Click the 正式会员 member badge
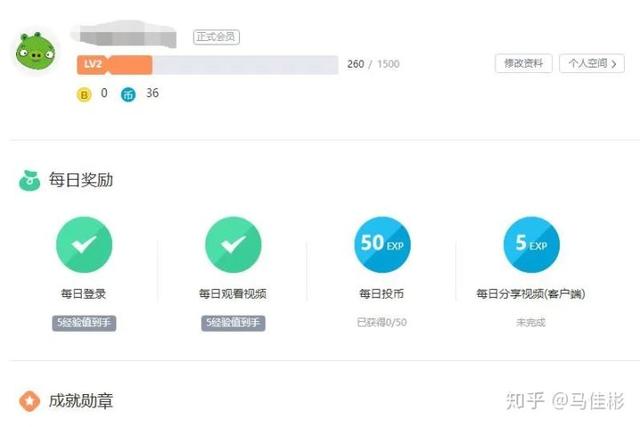Image resolution: width=640 pixels, height=427 pixels. point(217,38)
